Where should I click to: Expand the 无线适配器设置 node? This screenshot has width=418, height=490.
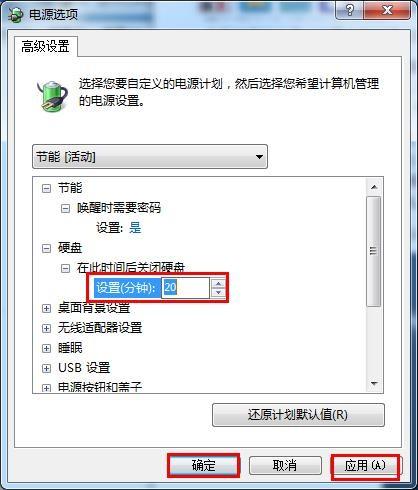[46, 328]
